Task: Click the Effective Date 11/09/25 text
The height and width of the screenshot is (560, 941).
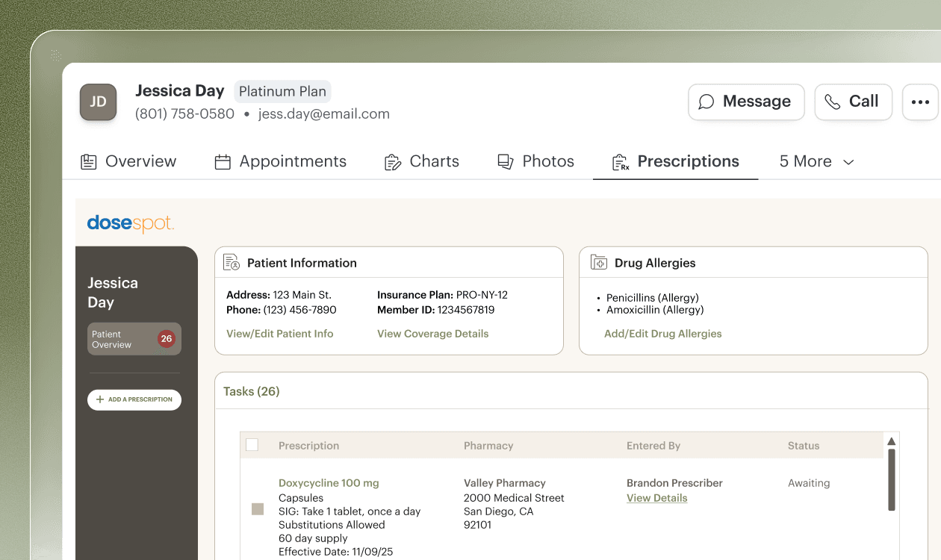Action: click(x=335, y=552)
